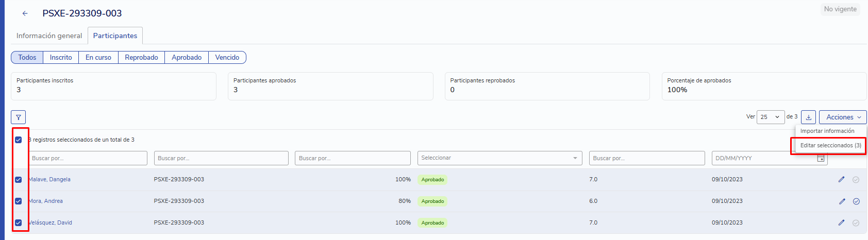Filter by Aprobado status button
868x240 pixels.
pos(187,58)
